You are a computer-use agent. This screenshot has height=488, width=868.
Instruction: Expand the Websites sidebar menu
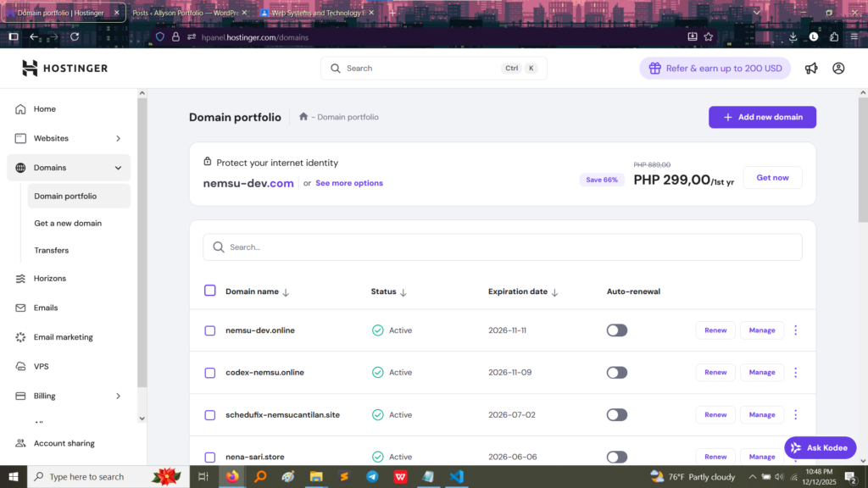point(118,138)
